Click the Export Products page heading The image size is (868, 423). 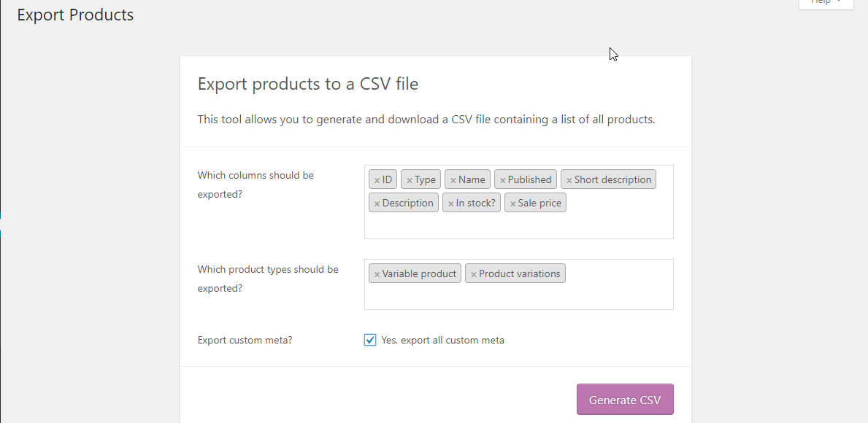coord(75,15)
